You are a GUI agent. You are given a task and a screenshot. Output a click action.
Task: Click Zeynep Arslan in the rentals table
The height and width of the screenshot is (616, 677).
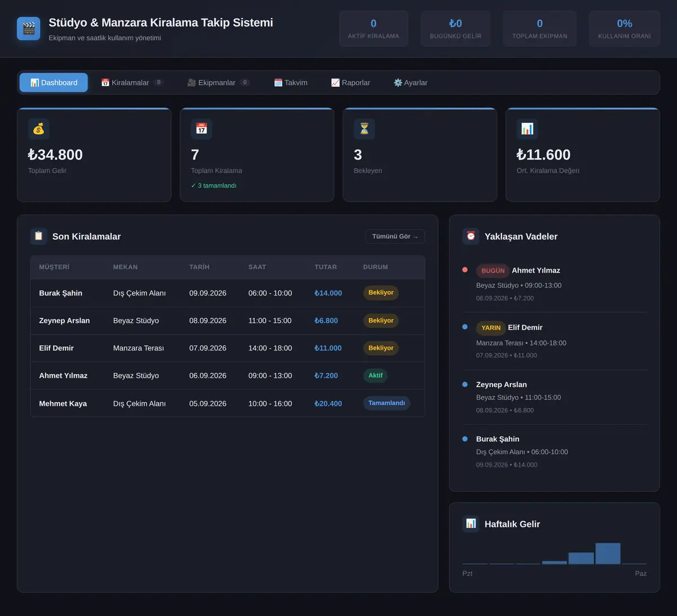64,320
